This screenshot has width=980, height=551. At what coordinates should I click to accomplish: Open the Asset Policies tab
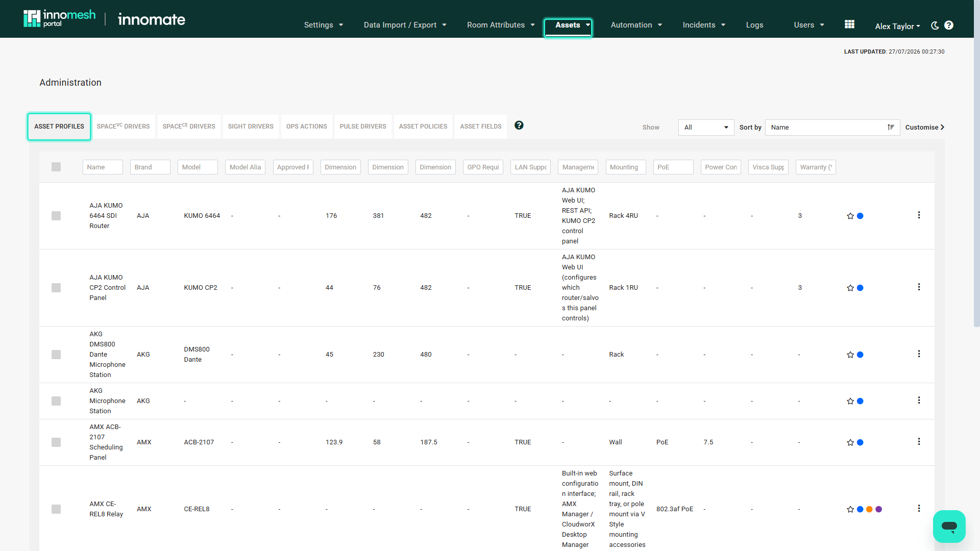pos(423,127)
